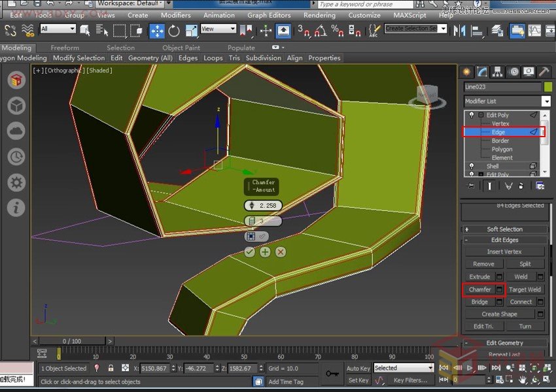Open the Select by Name list
The width and height of the screenshot is (556, 392).
pos(102,31)
